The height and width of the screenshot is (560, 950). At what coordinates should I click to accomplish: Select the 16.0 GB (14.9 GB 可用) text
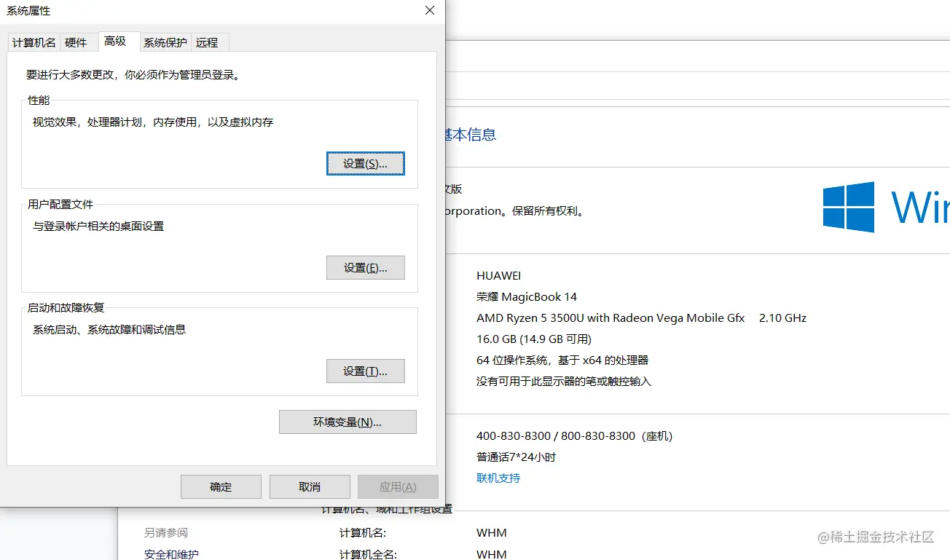click(x=534, y=339)
